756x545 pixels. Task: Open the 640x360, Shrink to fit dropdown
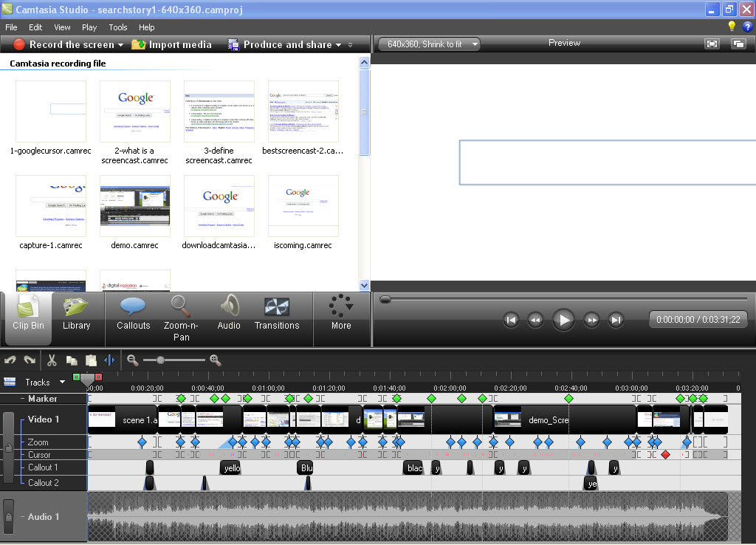(x=428, y=44)
